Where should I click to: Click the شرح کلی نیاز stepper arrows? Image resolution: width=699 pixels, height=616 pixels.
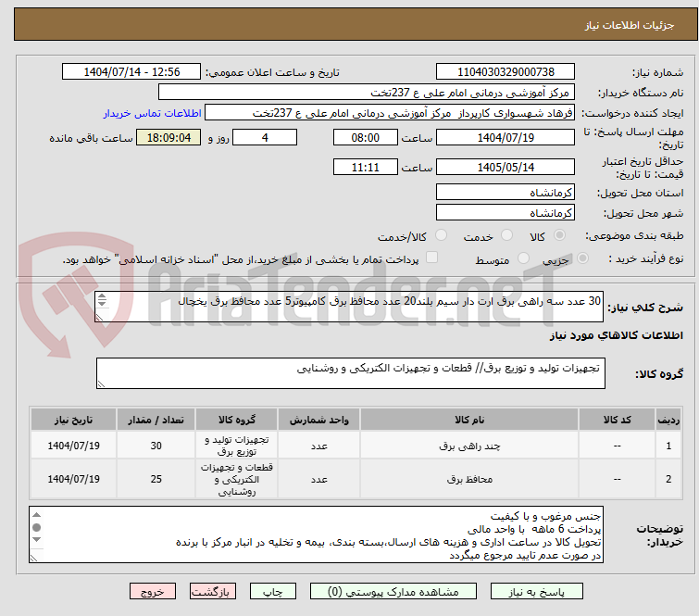(102, 300)
